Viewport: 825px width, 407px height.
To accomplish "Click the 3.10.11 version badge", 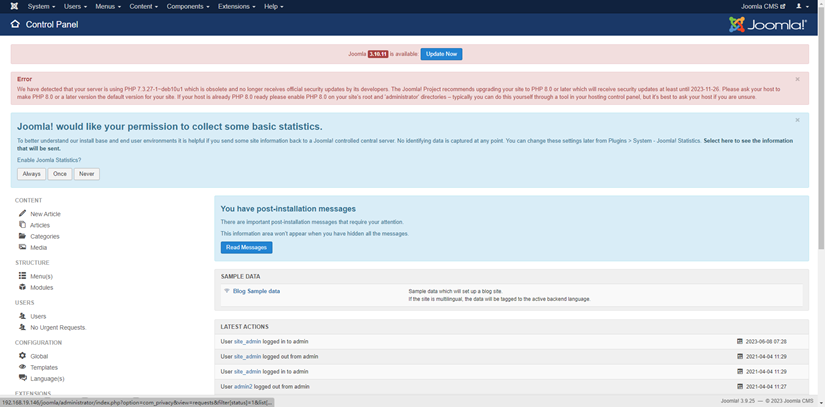I will (378, 54).
